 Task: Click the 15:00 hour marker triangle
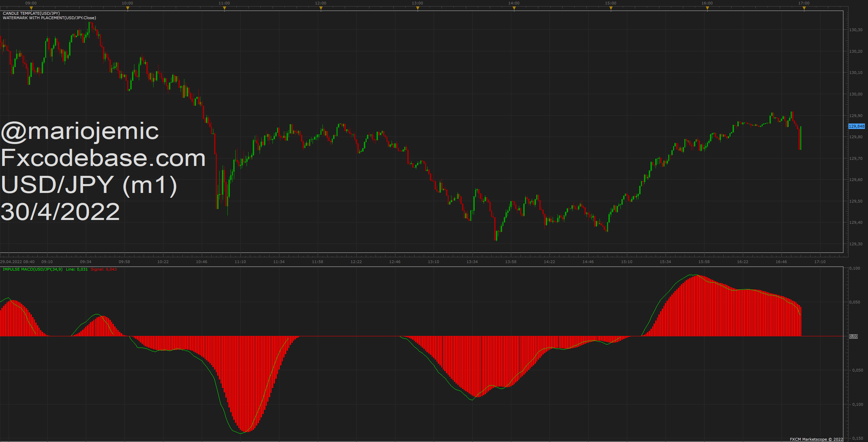(x=611, y=8)
